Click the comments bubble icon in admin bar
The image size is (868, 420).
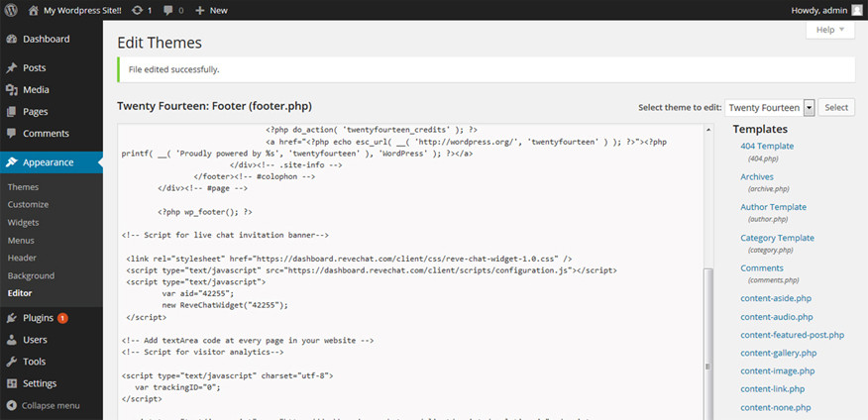click(x=167, y=10)
